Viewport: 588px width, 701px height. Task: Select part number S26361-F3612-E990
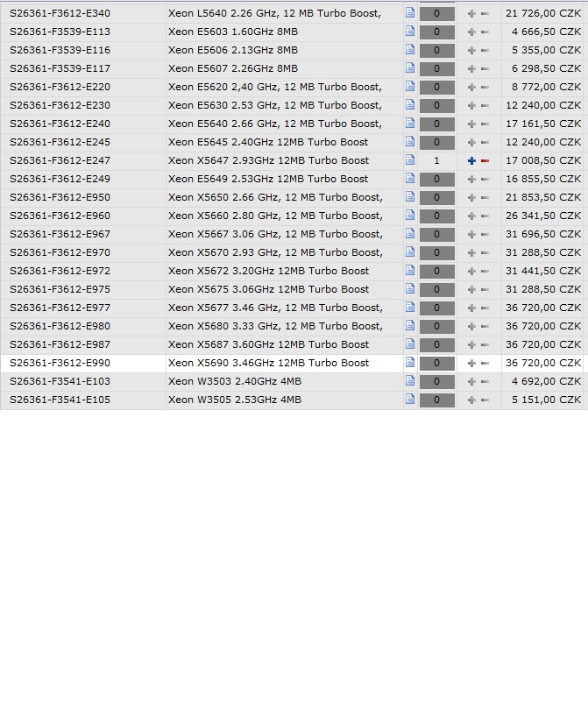[60, 363]
